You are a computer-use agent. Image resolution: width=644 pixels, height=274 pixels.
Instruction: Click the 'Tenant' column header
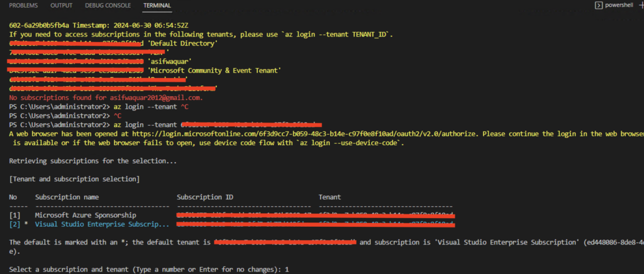pos(330,197)
